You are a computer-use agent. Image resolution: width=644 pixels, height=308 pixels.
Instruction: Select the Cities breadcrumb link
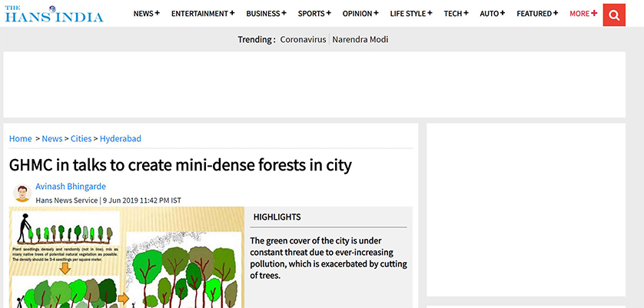81,139
